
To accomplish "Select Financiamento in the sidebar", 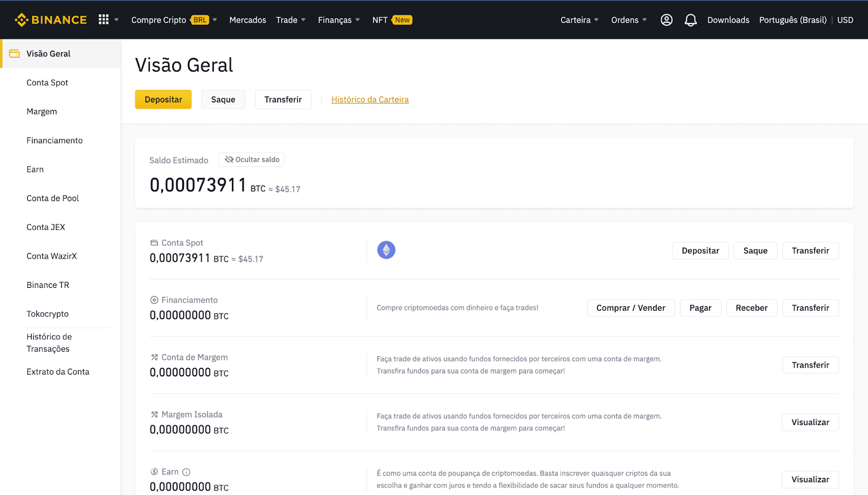I will (x=55, y=140).
